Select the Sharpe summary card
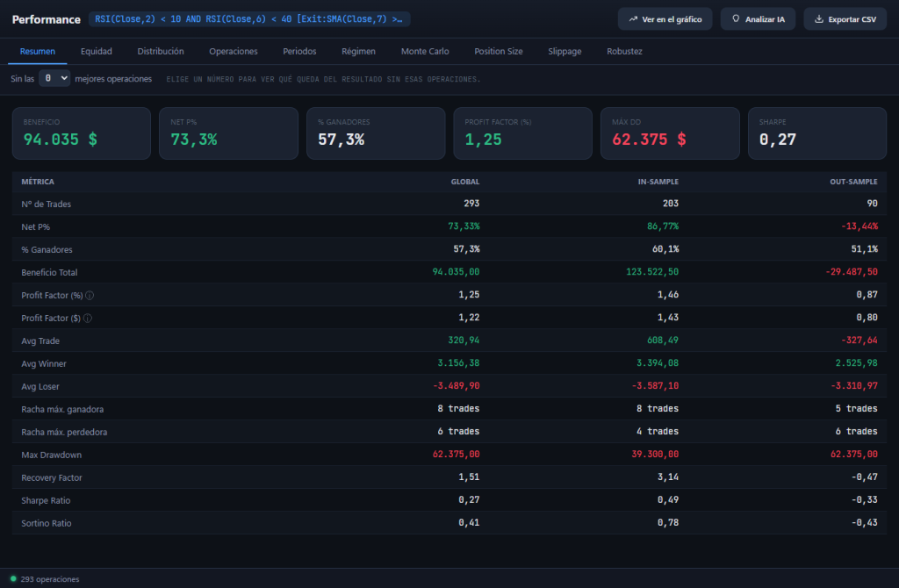Image resolution: width=899 pixels, height=588 pixels. pyautogui.click(x=817, y=133)
